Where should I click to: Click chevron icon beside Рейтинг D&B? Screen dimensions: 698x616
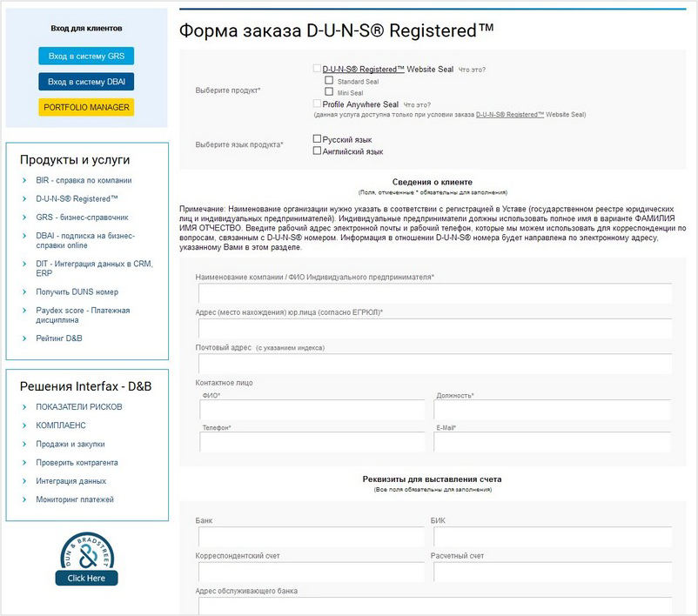(x=24, y=338)
